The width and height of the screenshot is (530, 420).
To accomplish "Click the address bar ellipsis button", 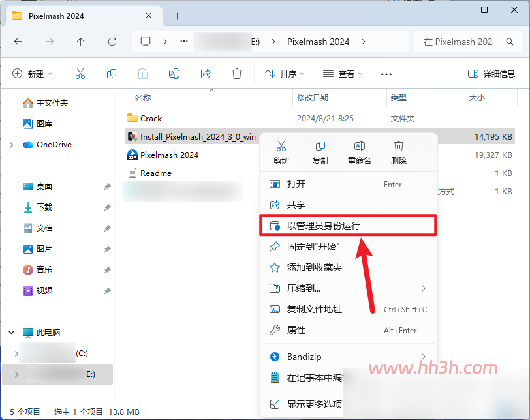I will 184,41.
